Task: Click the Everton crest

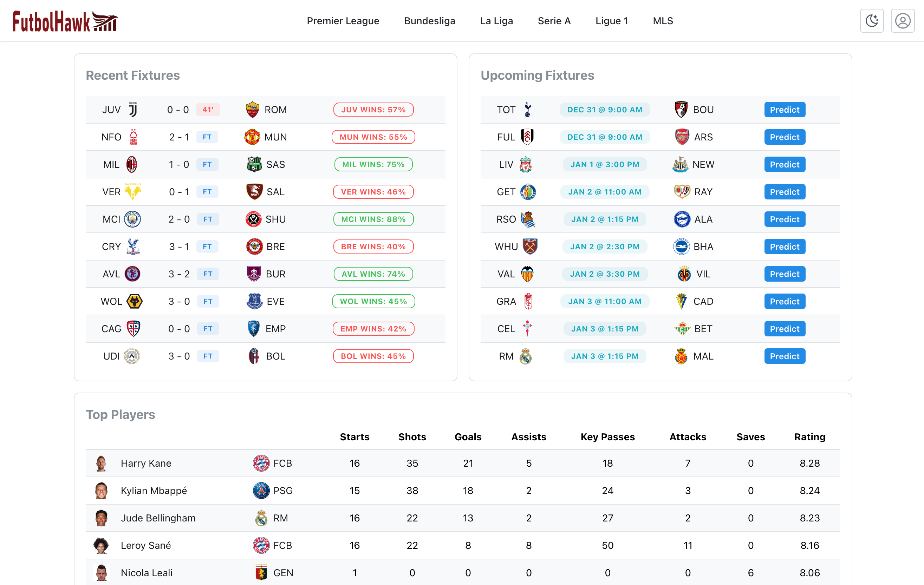Action: [254, 302]
